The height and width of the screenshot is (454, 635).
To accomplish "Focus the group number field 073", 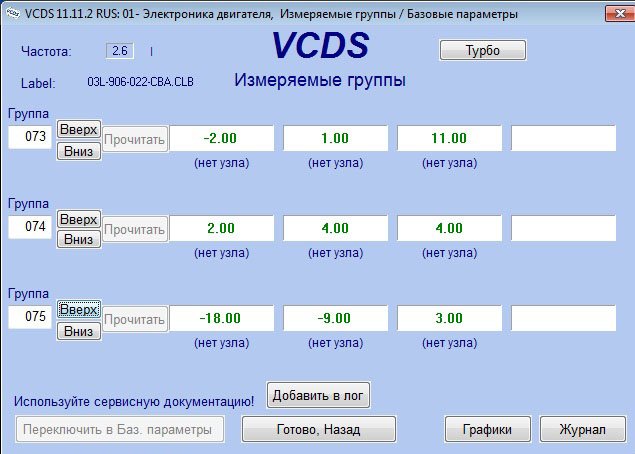I will pyautogui.click(x=30, y=137).
